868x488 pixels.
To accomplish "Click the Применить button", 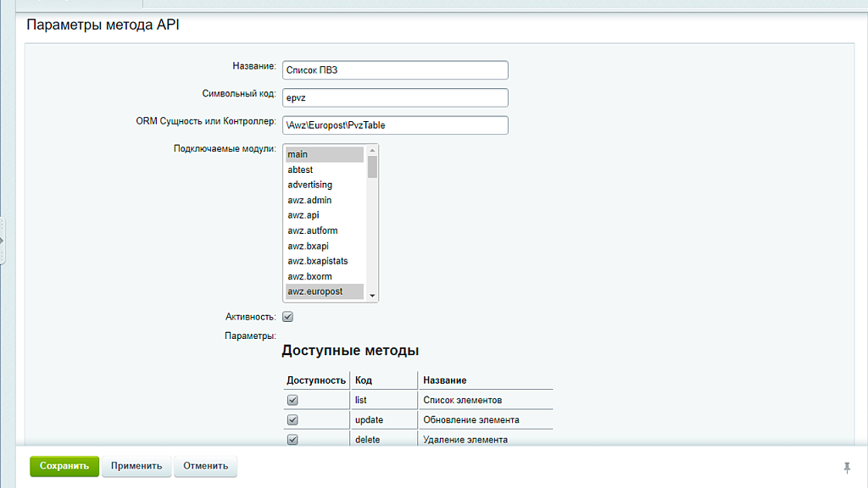I will click(136, 466).
